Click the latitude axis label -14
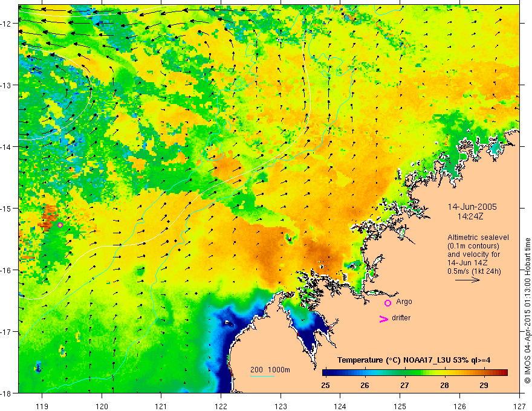Screen dimensions: 532x411 7,147
